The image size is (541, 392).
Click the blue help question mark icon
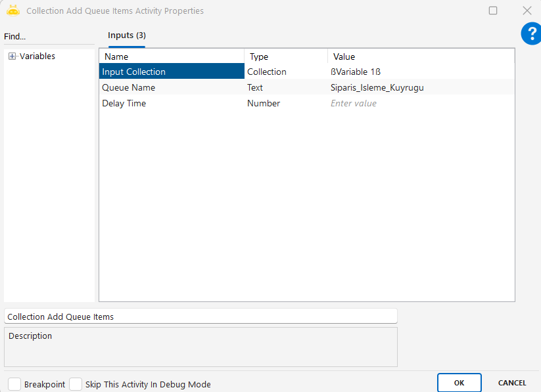[x=530, y=33]
